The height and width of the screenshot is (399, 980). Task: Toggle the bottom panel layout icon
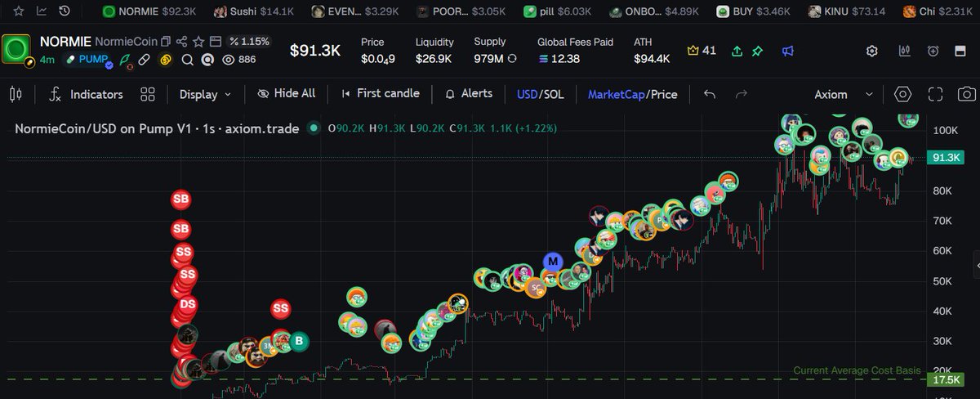(960, 51)
